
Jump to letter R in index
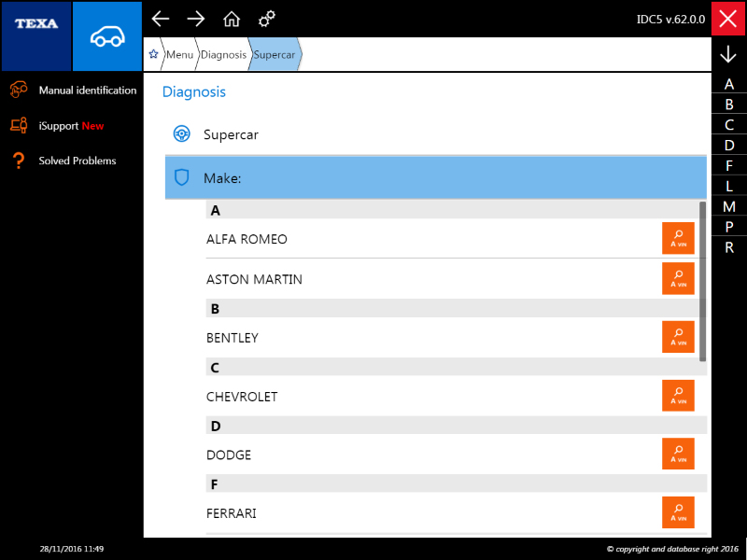(729, 247)
